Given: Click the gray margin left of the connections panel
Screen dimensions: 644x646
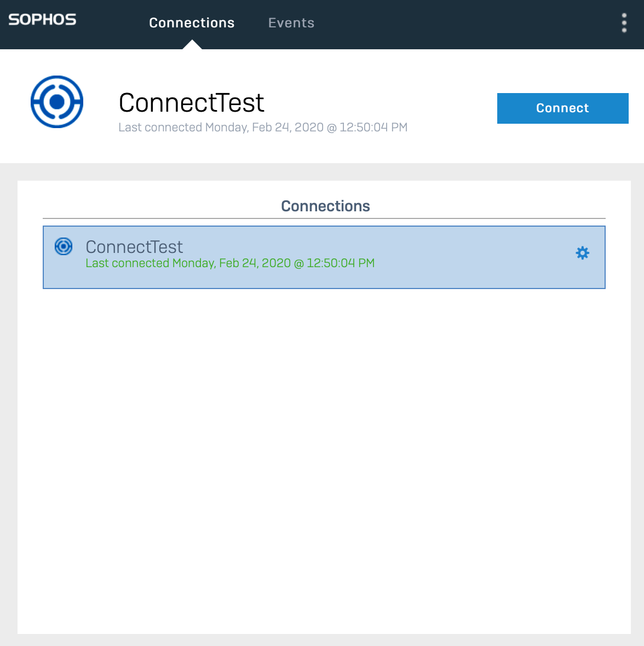Looking at the screenshot, I should click(8, 383).
